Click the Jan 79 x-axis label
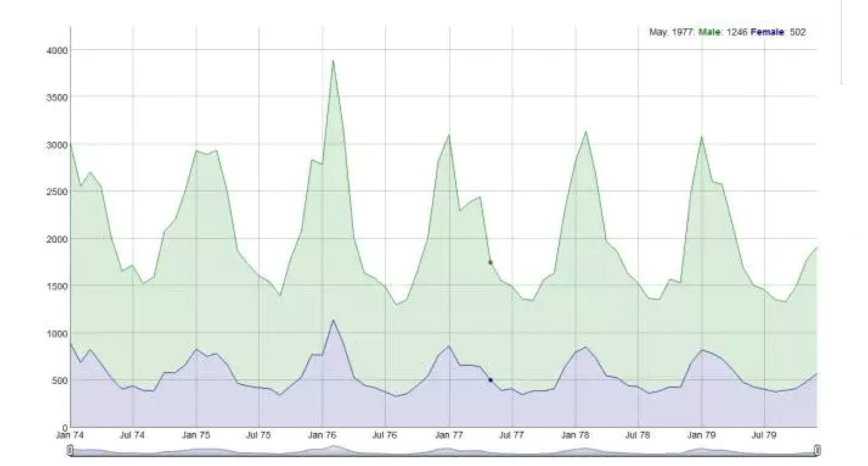Screen dimensions: 868x466 701,436
